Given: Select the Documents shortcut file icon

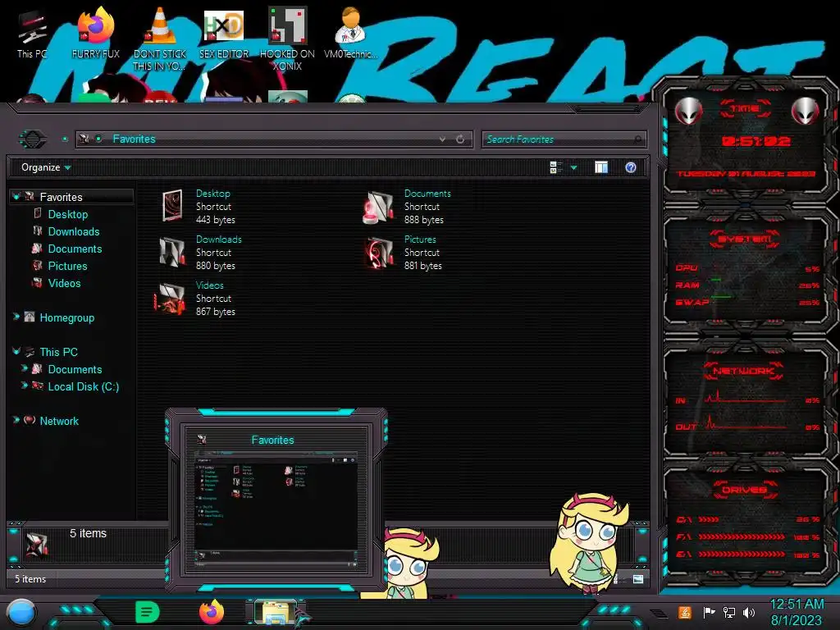Looking at the screenshot, I should 378,207.
